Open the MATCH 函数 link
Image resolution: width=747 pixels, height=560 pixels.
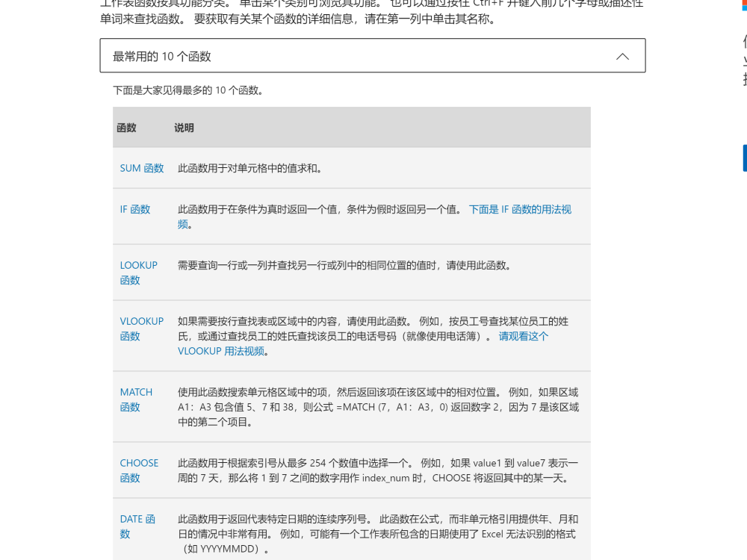(136, 399)
